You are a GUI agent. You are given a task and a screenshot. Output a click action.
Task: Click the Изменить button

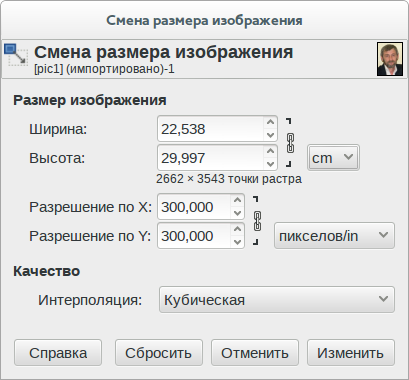[x=351, y=353]
